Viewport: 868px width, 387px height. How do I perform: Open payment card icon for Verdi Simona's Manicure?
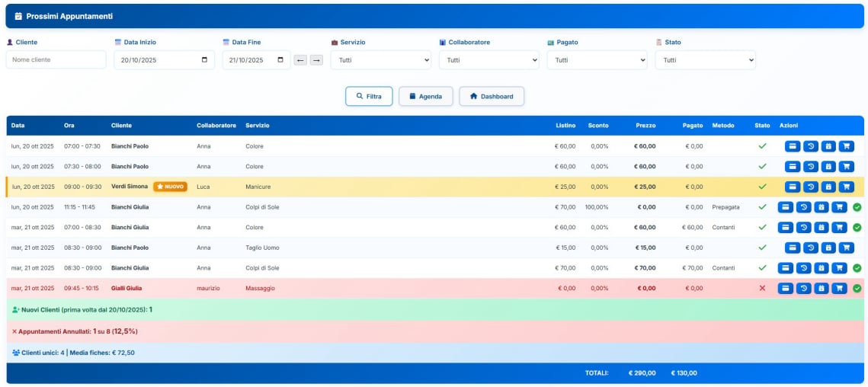(793, 187)
